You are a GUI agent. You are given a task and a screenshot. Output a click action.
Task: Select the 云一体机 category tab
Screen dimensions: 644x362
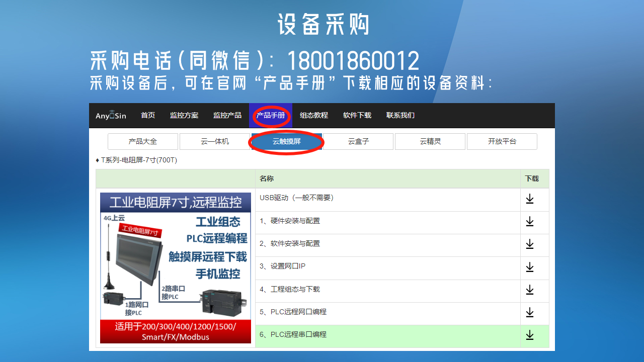tap(215, 142)
